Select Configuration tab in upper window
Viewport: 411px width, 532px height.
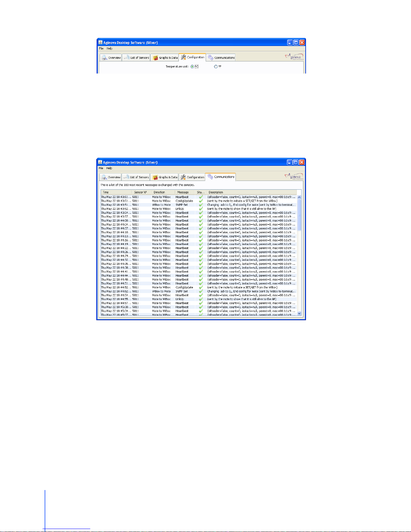pos(192,57)
